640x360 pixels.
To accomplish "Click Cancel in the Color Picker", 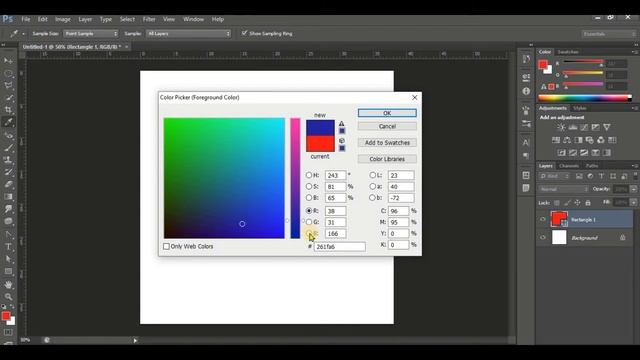I will point(387,127).
